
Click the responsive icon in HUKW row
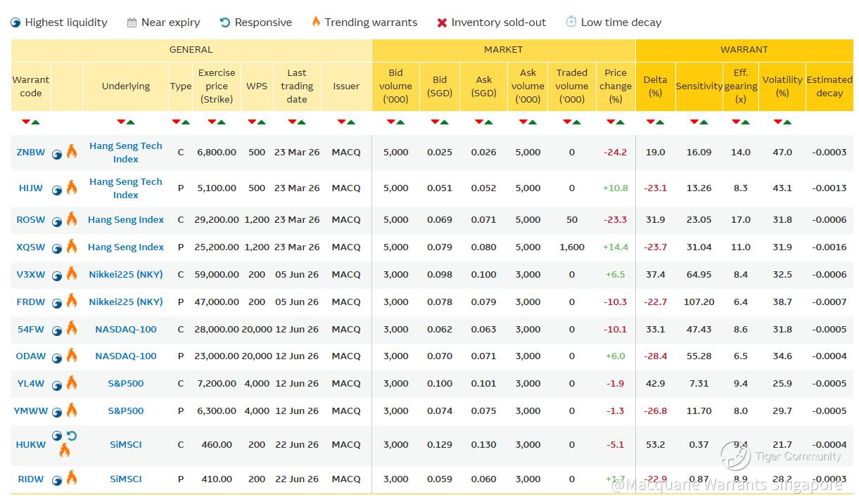[x=71, y=436]
